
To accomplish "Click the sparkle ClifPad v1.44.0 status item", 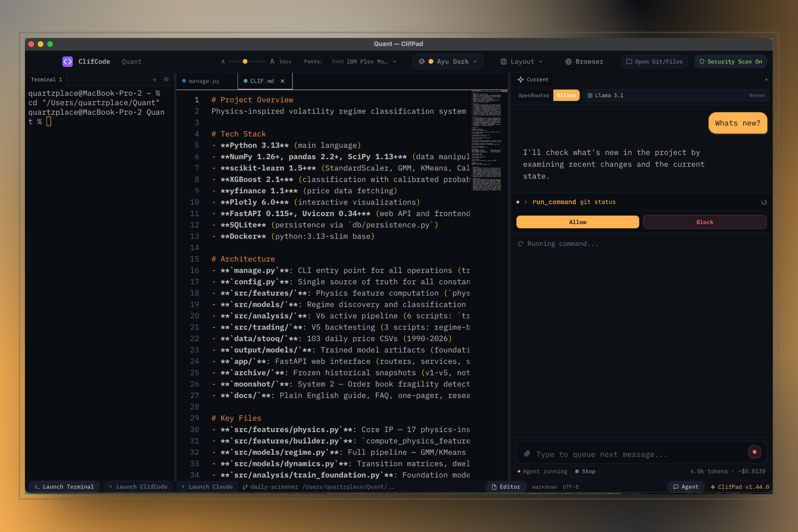I will [x=740, y=487].
